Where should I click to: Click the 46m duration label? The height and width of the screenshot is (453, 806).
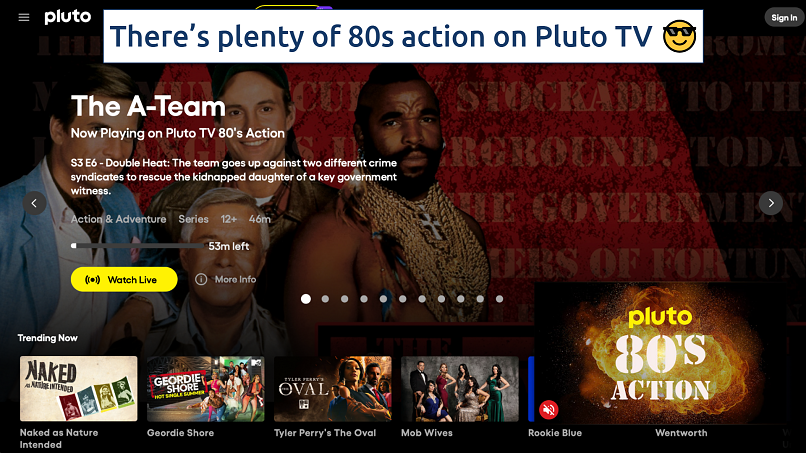click(x=260, y=219)
